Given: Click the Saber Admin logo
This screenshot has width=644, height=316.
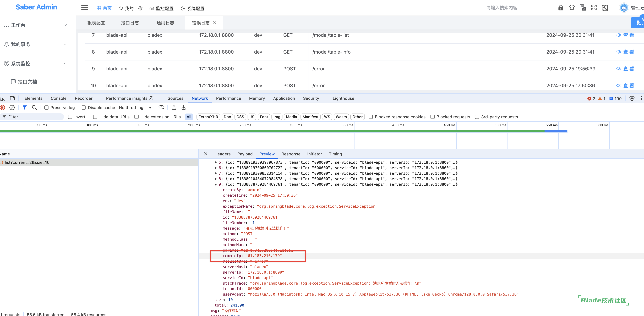Looking at the screenshot, I should (36, 7).
